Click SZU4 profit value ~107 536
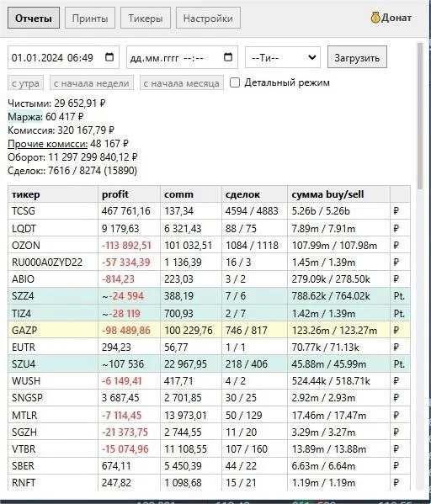431x504 pixels. pyautogui.click(x=123, y=364)
